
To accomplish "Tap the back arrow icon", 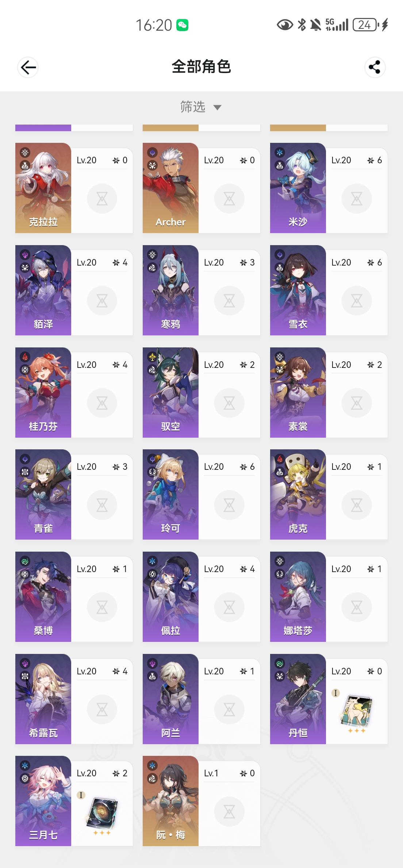I will tap(28, 67).
